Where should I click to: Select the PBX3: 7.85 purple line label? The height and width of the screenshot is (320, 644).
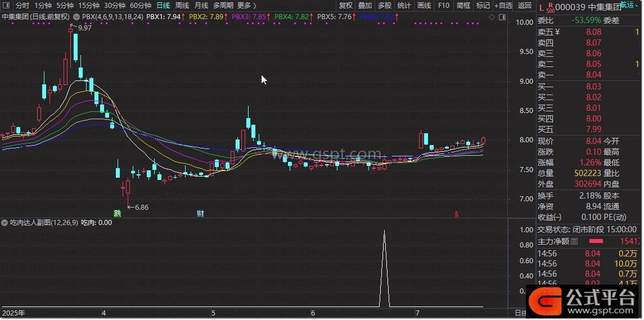249,17
